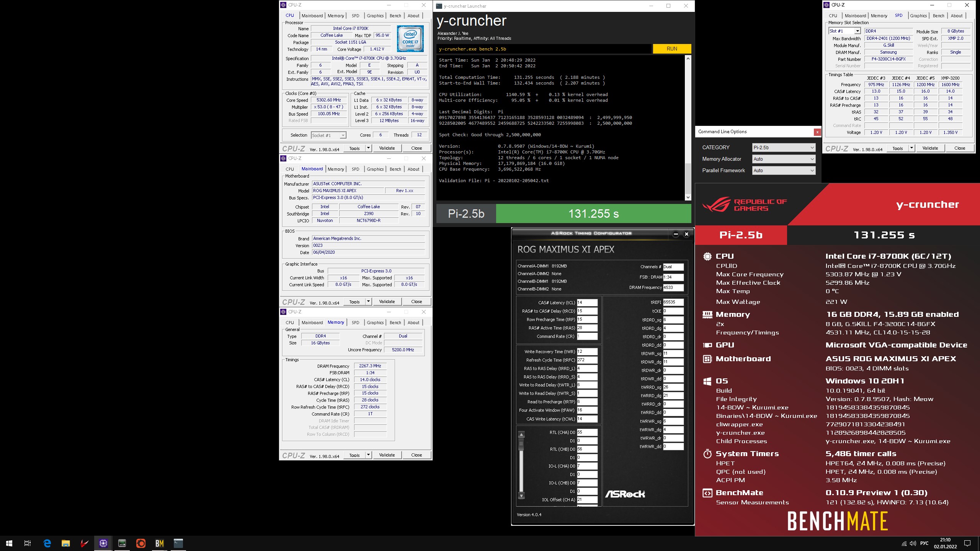Open the orange swirl taskbar app
Screen dimensions: 980x551
pos(141,543)
